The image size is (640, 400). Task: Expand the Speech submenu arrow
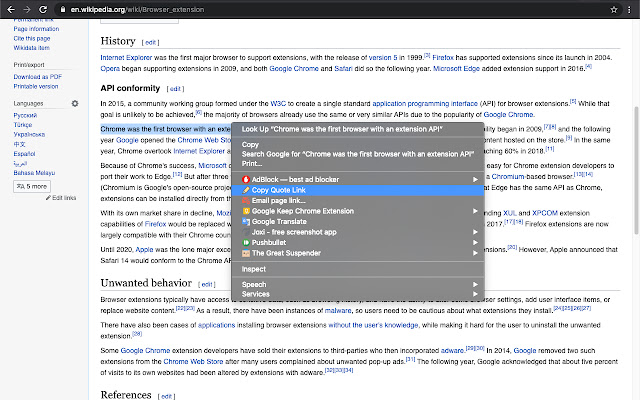[475, 284]
